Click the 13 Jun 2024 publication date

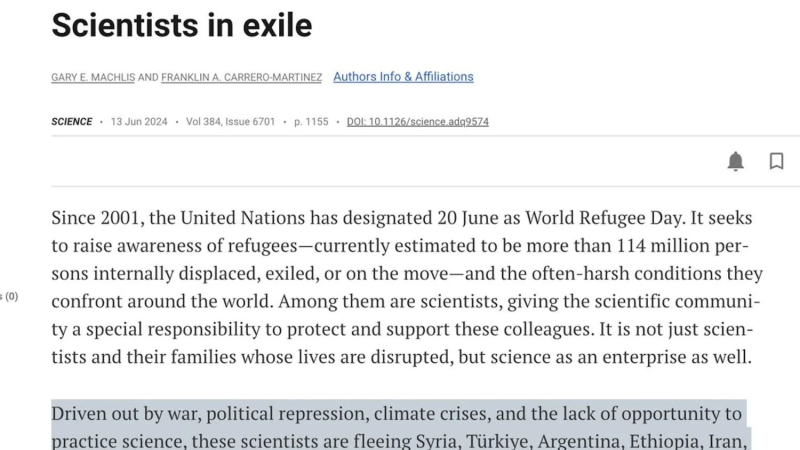pyautogui.click(x=139, y=121)
